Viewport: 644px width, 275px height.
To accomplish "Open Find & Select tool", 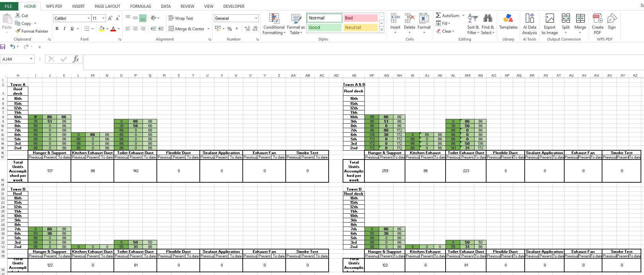I will tap(488, 24).
